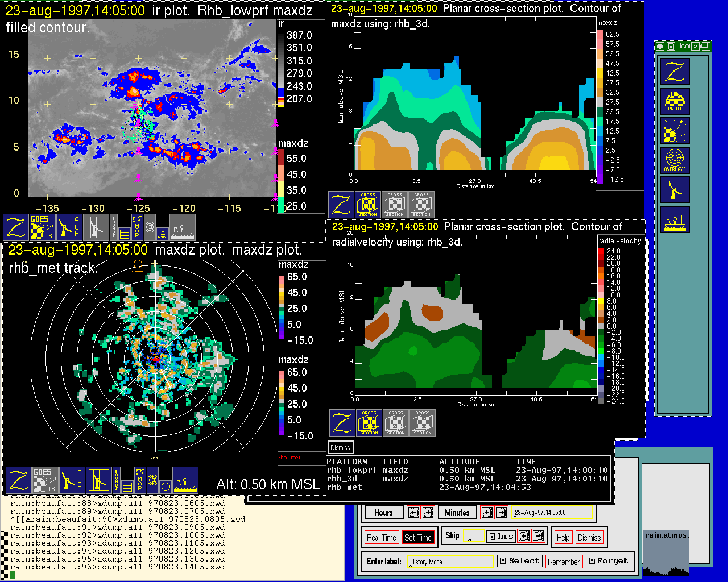Select the Set Time mode button
728x582 pixels.
(x=418, y=537)
